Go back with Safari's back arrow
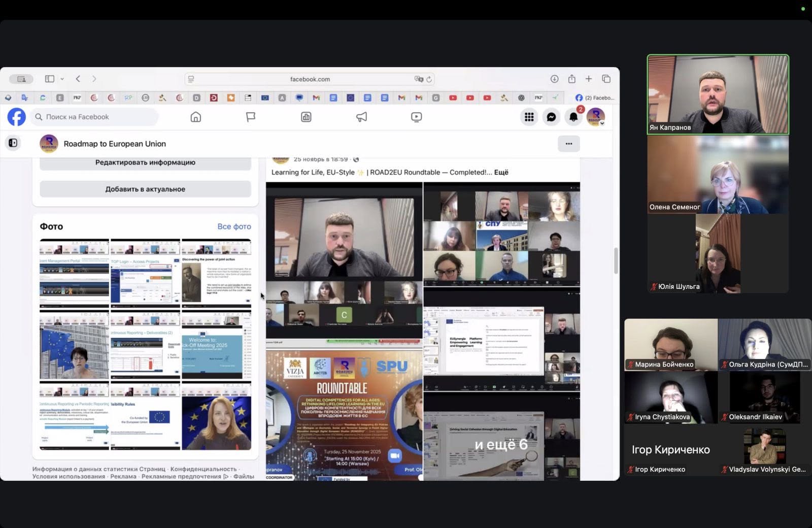Screen dimensions: 812x528 coord(78,79)
